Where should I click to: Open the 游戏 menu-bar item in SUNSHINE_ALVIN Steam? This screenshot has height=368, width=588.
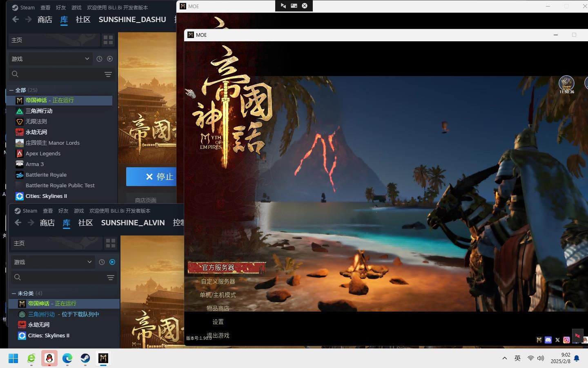(x=79, y=211)
